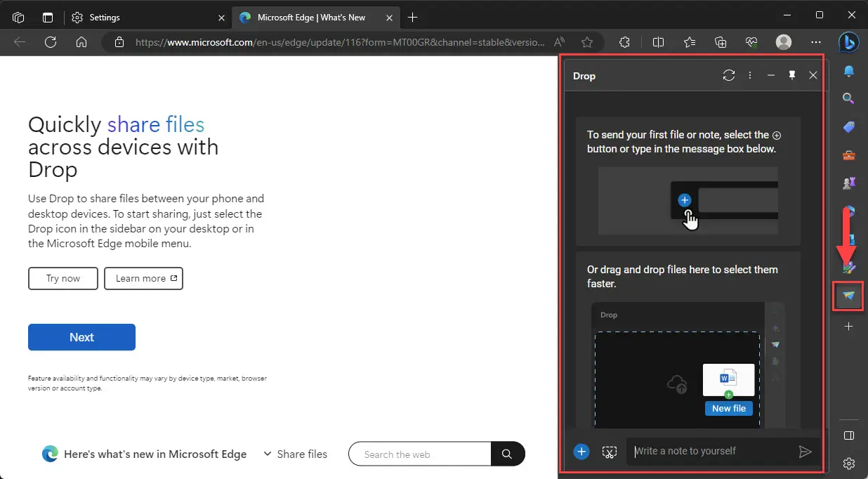This screenshot has width=868, height=479.
Task: Open the workspaces icon in the title bar
Action: coord(19,17)
